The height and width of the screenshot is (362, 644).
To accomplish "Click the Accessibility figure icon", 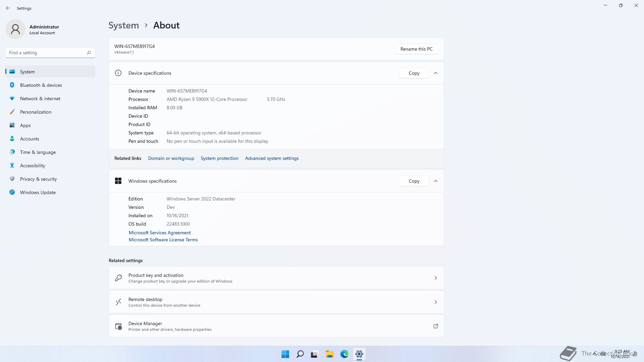I will tap(12, 166).
